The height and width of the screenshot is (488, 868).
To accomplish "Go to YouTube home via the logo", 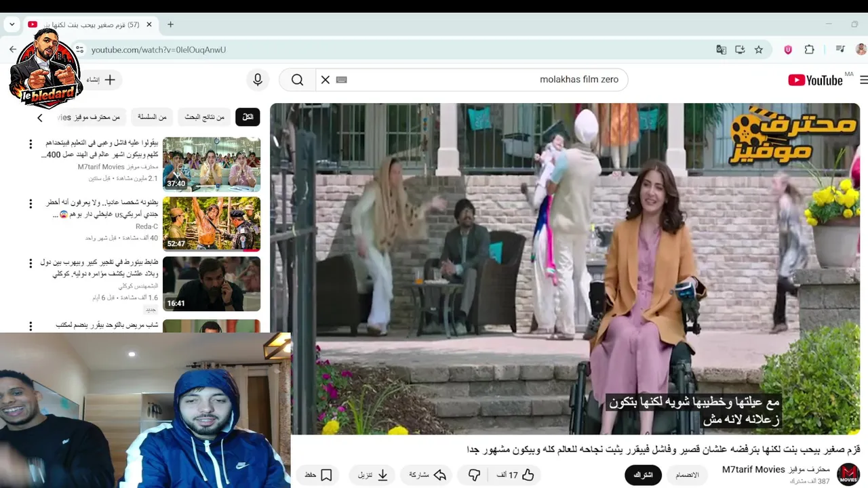I will point(815,80).
